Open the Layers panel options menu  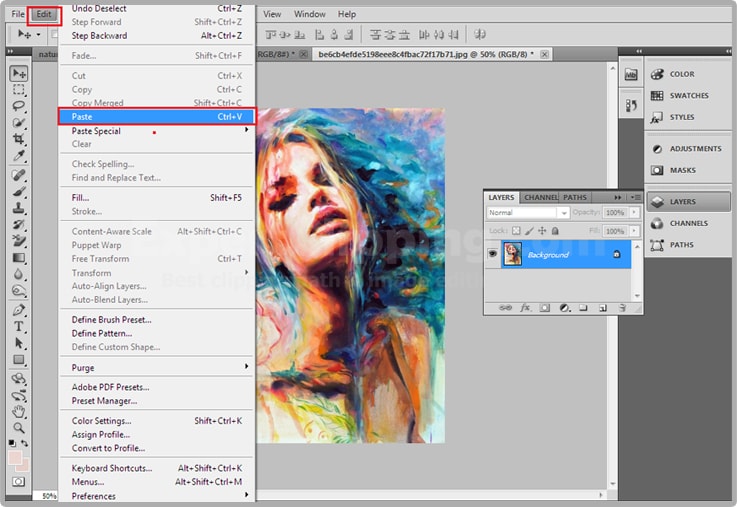[635, 197]
